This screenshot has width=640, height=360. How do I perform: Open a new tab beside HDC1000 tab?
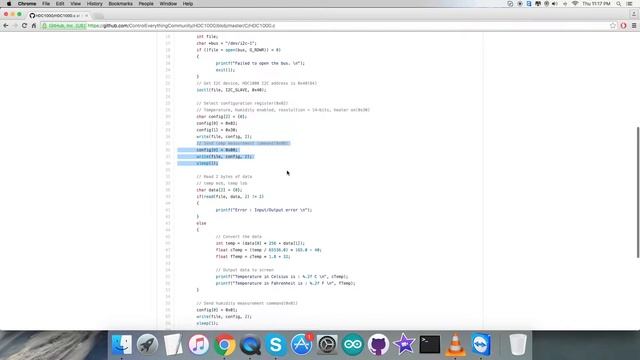[98, 16]
